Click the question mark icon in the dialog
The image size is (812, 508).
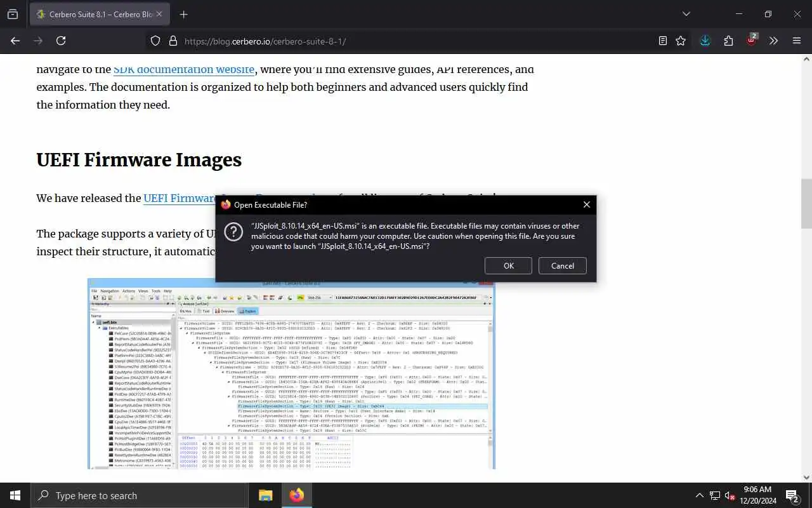point(233,232)
